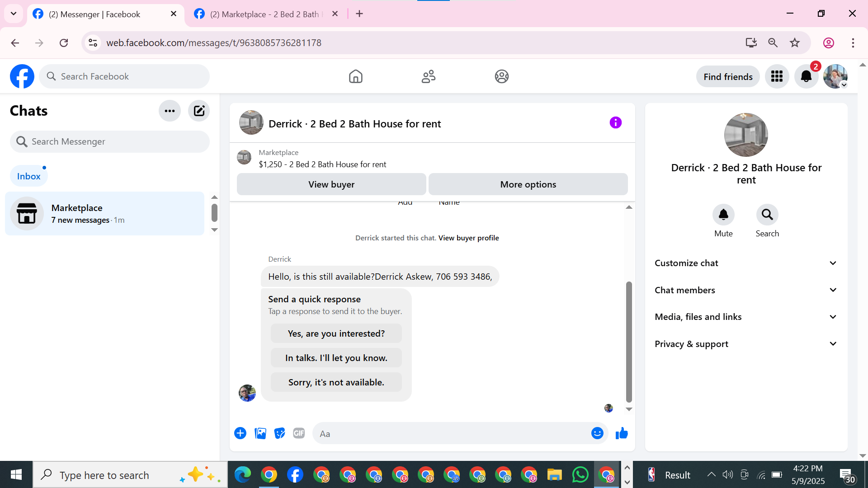Click the Search Messenger input field
The image size is (868, 488).
tap(110, 141)
